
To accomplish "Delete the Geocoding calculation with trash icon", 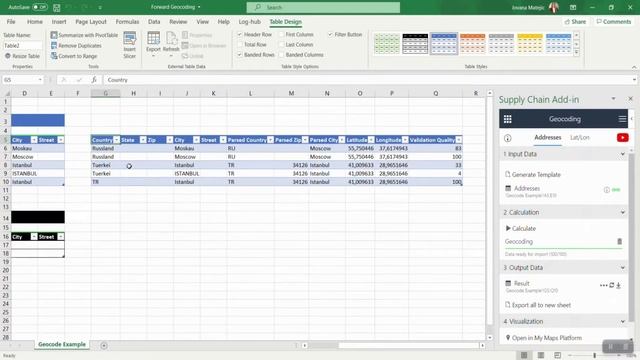I will (620, 242).
